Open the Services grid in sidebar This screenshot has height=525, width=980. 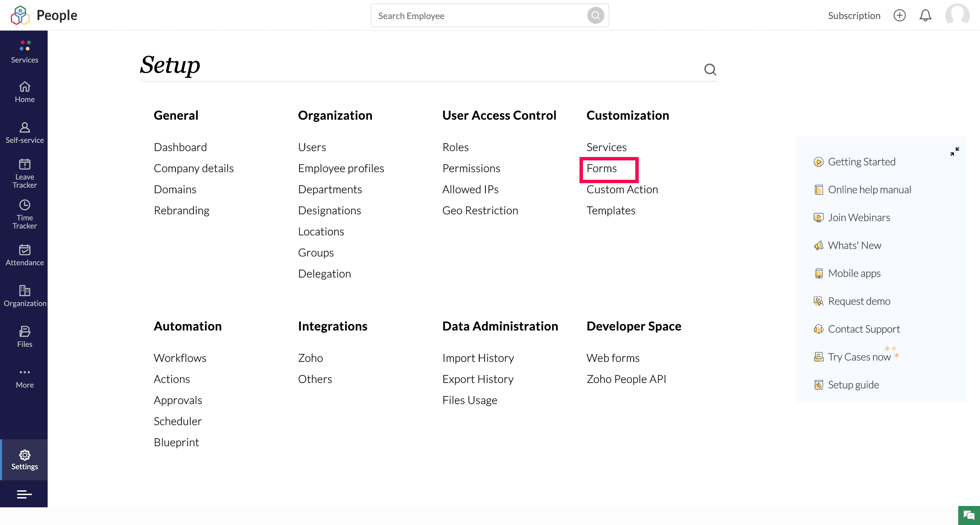(24, 52)
